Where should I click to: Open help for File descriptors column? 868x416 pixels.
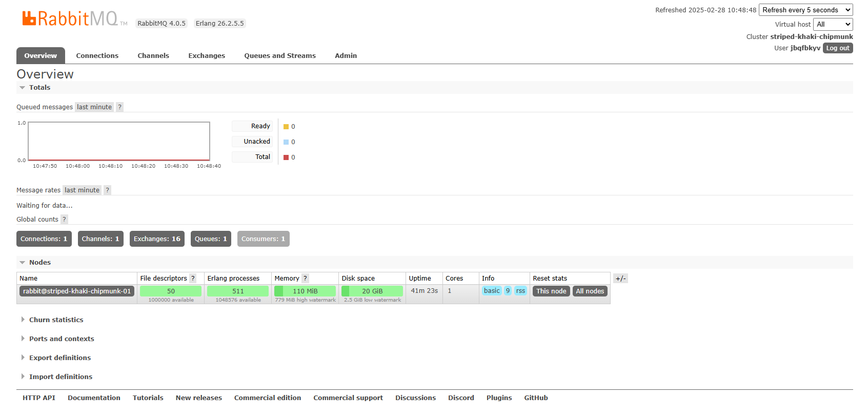point(193,278)
